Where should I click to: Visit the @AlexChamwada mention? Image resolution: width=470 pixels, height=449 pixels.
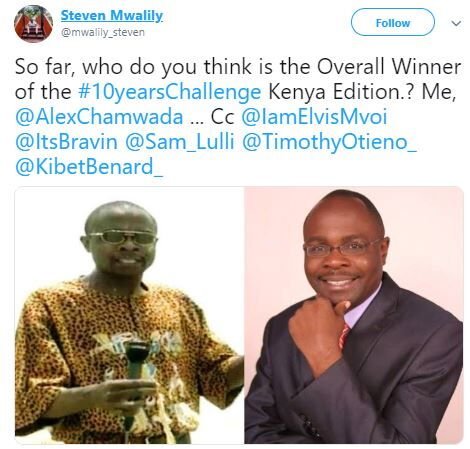(x=99, y=117)
